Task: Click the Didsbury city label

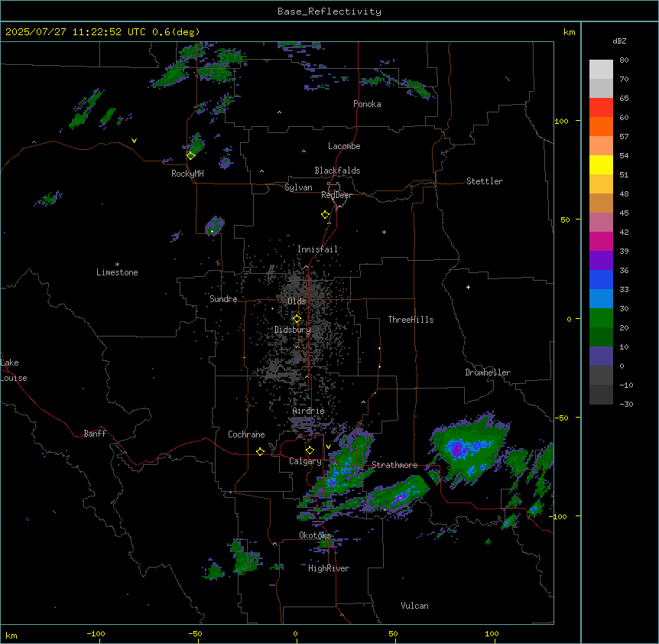Action: pyautogui.click(x=292, y=330)
